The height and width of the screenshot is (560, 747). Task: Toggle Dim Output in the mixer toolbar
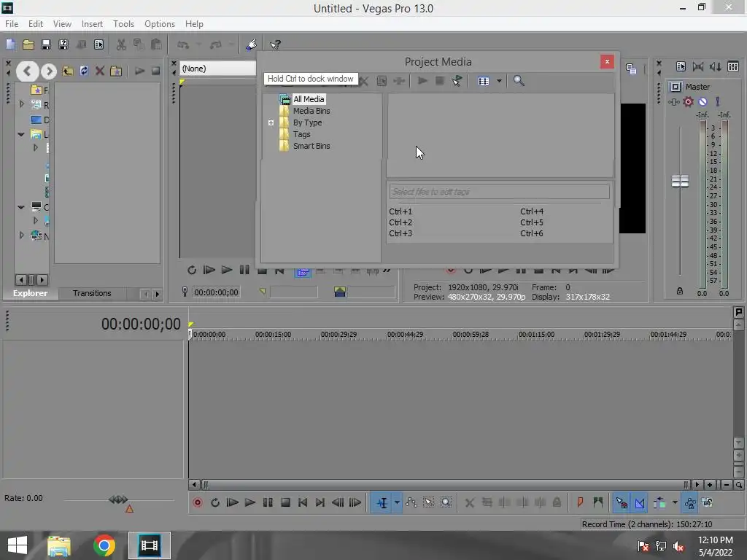coord(716,67)
